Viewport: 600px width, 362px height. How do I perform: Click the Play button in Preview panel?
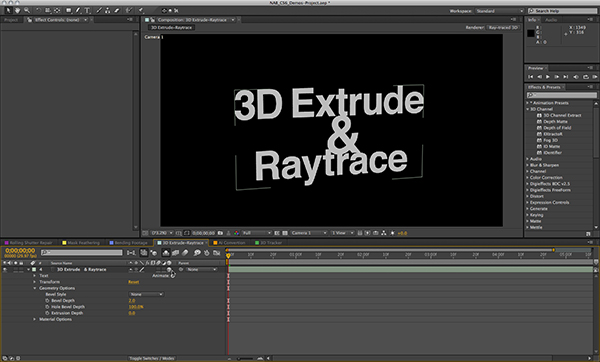(548, 77)
